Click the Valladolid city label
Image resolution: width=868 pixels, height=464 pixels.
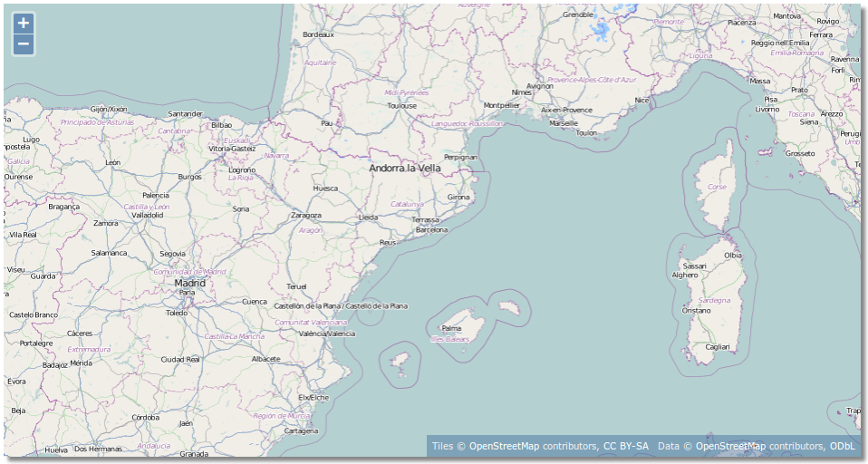[148, 215]
